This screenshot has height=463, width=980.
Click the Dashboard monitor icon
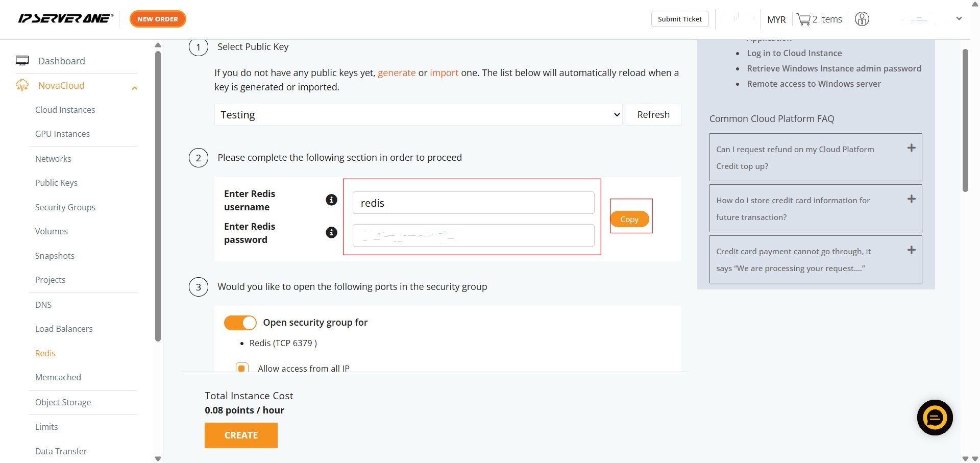(22, 61)
